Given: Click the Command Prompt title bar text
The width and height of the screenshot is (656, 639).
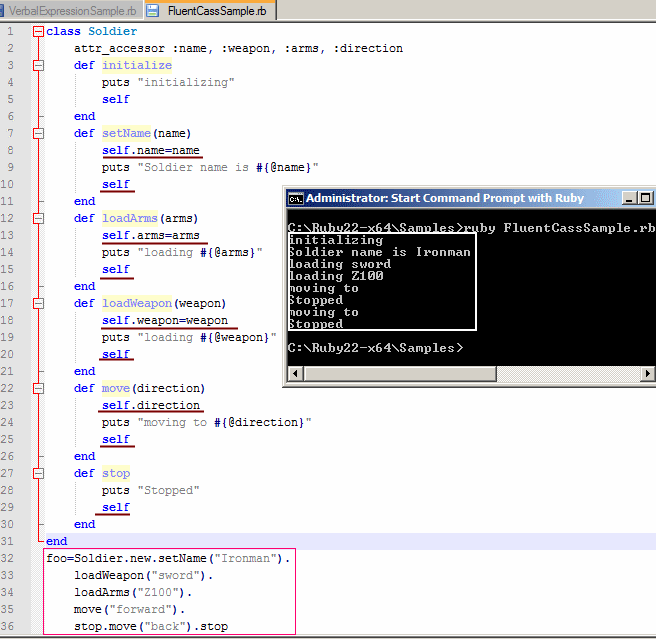Looking at the screenshot, I should pos(445,198).
